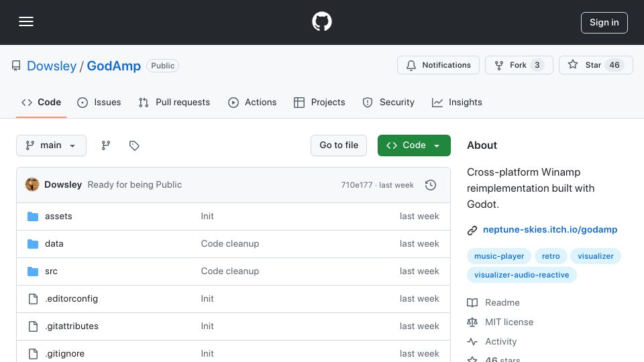The height and width of the screenshot is (362, 644).
Task: Open the .editorconfig file
Action: point(72,299)
